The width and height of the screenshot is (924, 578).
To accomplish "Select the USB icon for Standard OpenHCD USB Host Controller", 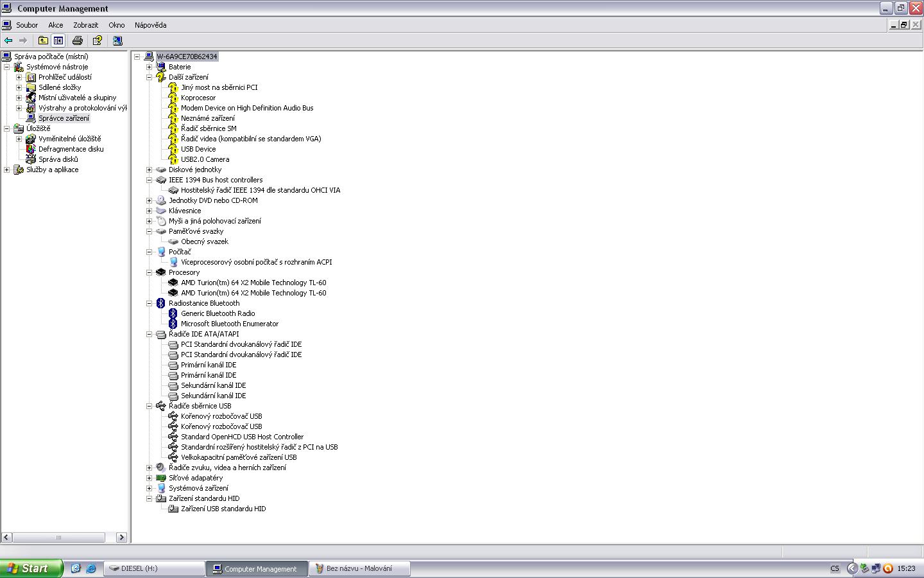I will click(173, 437).
